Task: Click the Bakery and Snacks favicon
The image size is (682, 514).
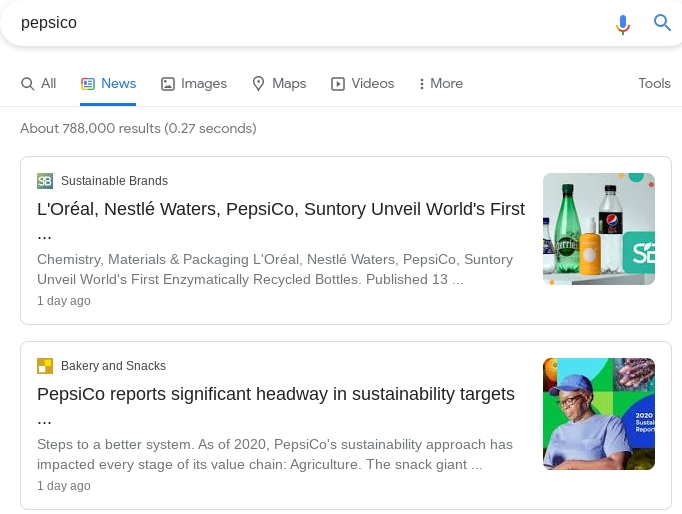Action: 45,366
